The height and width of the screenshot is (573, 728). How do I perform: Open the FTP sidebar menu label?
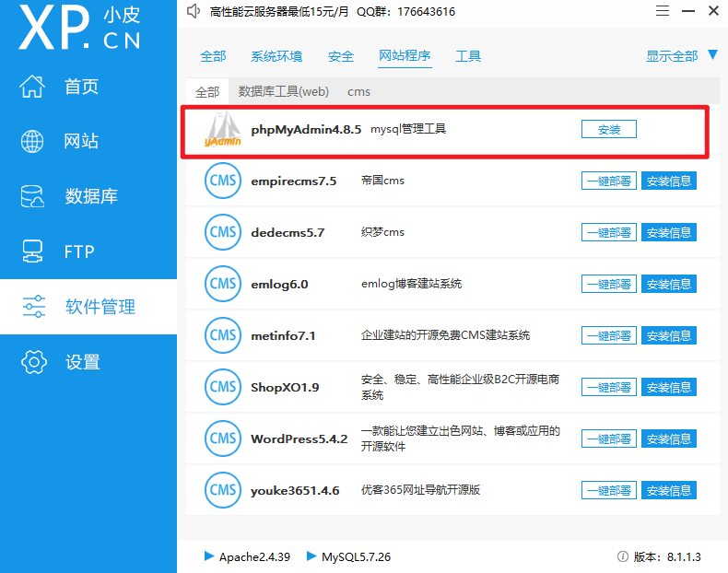79,251
